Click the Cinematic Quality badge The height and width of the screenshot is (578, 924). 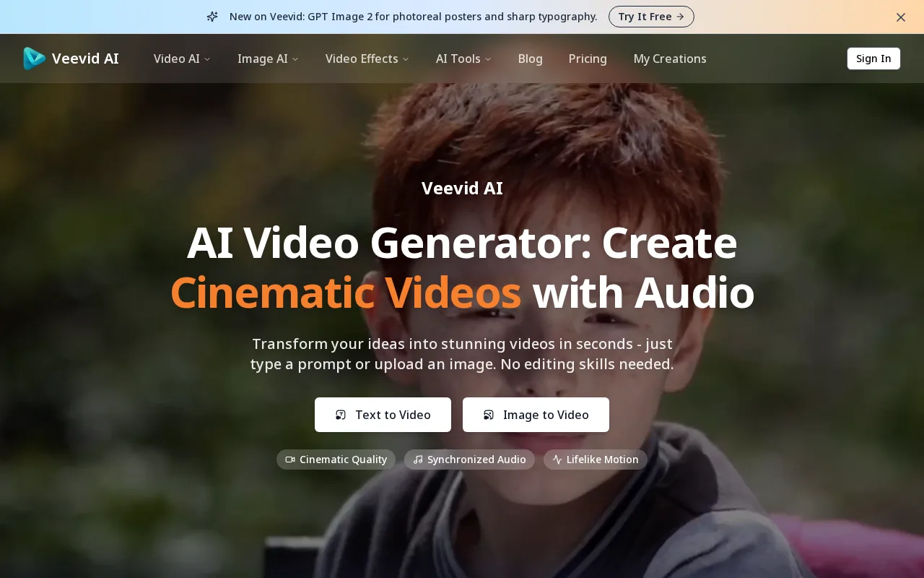tap(336, 460)
